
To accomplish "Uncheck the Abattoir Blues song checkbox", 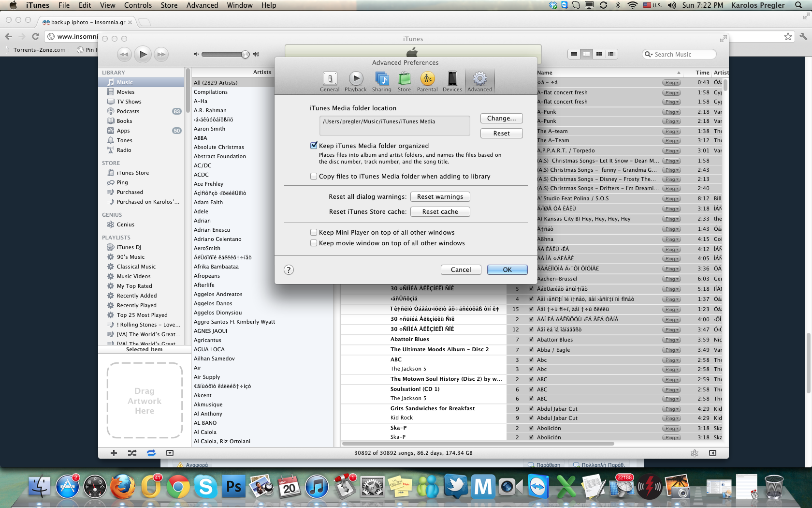I will [531, 340].
